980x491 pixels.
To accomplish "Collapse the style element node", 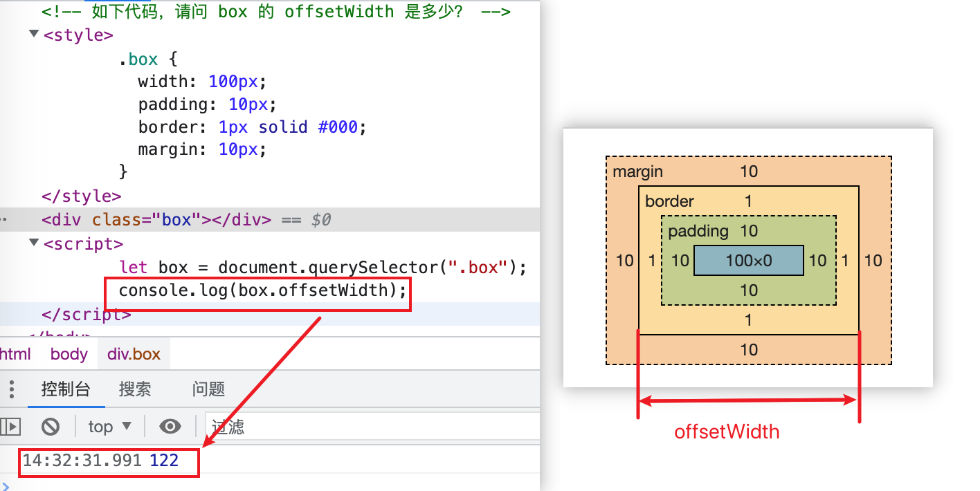I will pyautogui.click(x=35, y=35).
